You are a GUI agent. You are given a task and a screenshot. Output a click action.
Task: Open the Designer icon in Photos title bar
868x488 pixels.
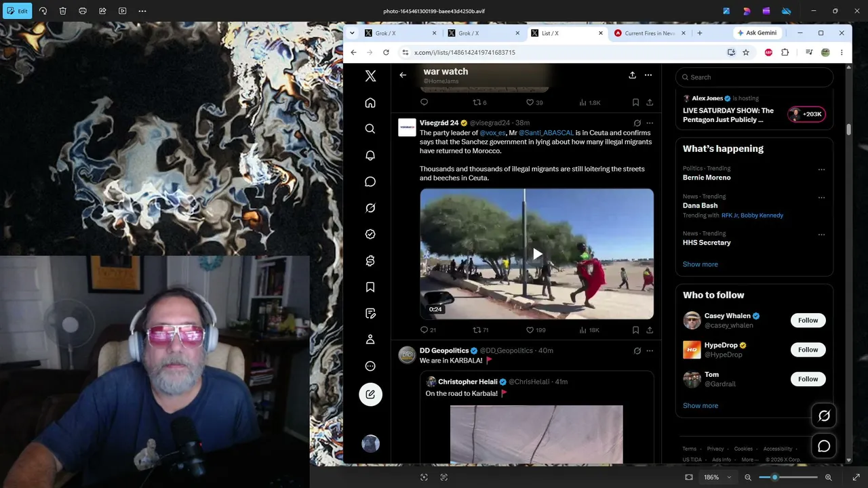747,11
